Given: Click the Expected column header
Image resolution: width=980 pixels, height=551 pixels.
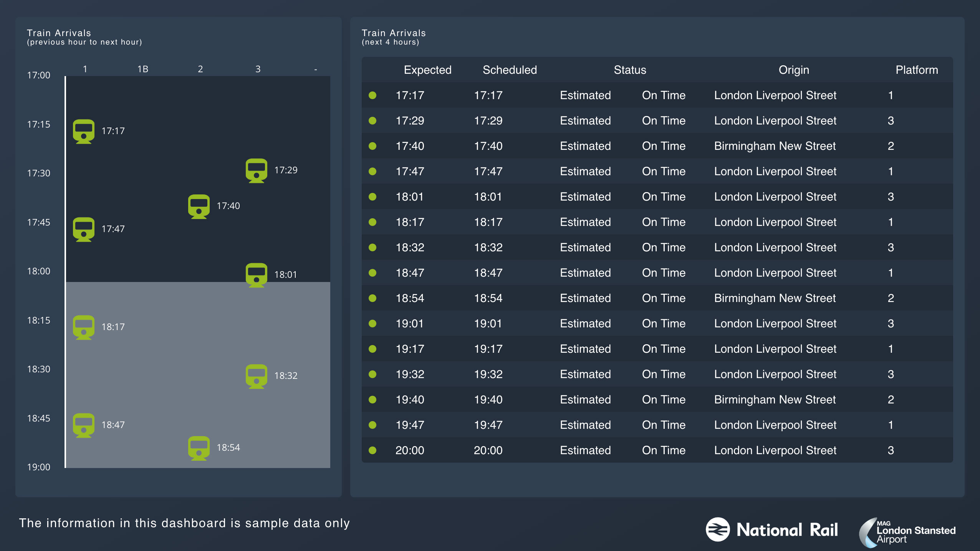Looking at the screenshot, I should tap(427, 70).
